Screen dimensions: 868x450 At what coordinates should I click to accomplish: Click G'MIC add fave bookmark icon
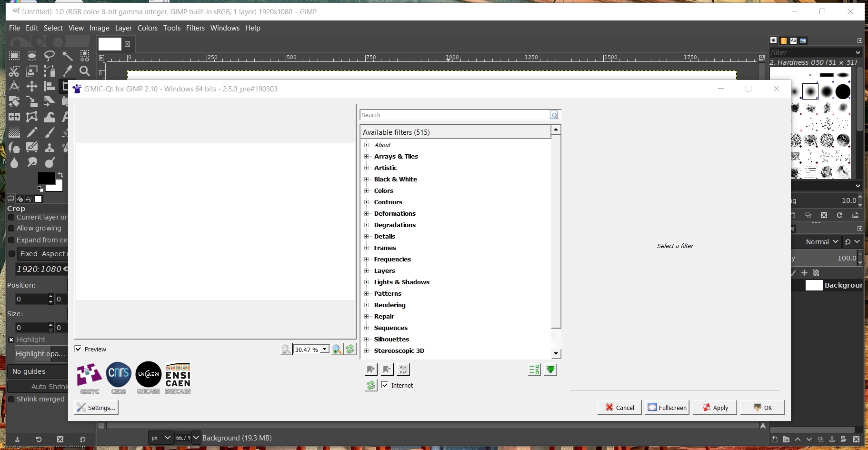pyautogui.click(x=371, y=370)
